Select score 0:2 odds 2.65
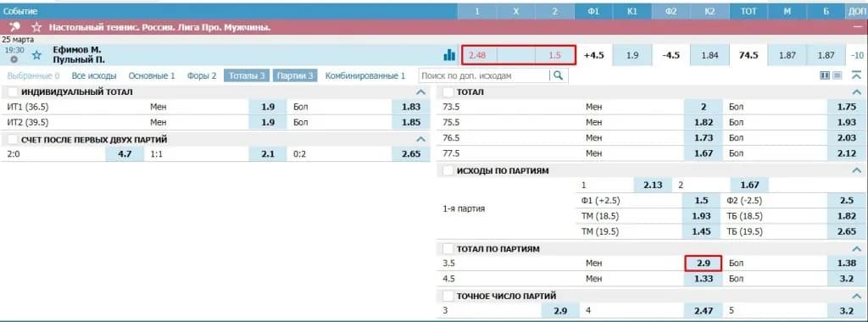Screen dimensions: 868x322 coord(411,154)
